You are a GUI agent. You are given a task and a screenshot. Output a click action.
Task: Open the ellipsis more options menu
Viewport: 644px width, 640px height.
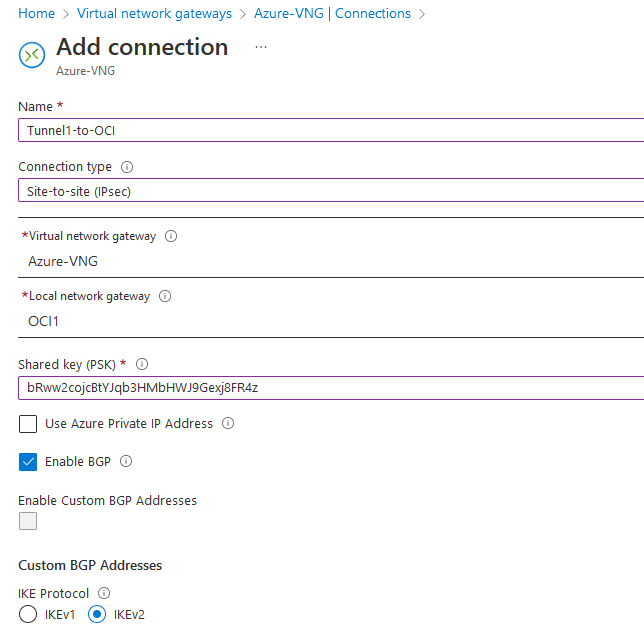pyautogui.click(x=261, y=46)
